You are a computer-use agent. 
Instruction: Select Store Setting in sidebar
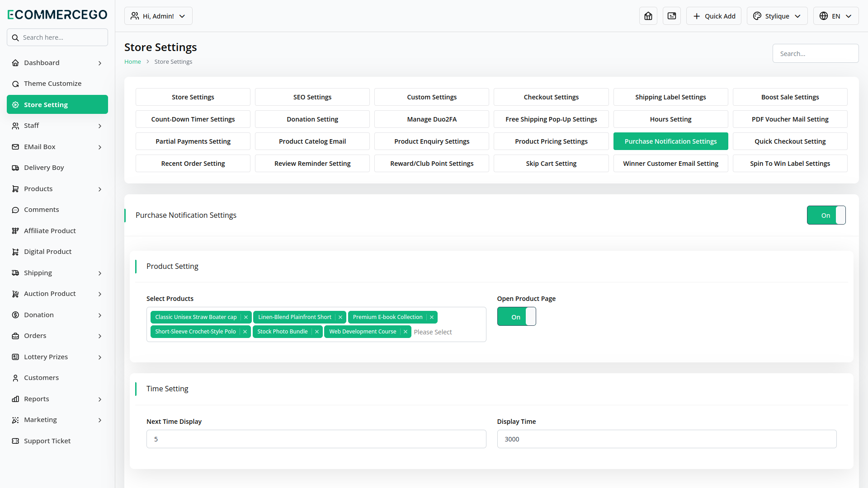point(57,104)
